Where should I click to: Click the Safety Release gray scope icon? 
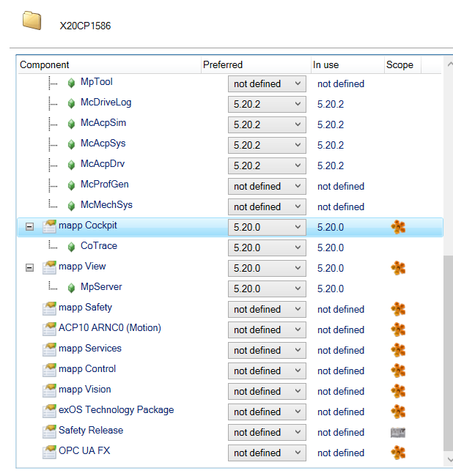click(x=398, y=432)
